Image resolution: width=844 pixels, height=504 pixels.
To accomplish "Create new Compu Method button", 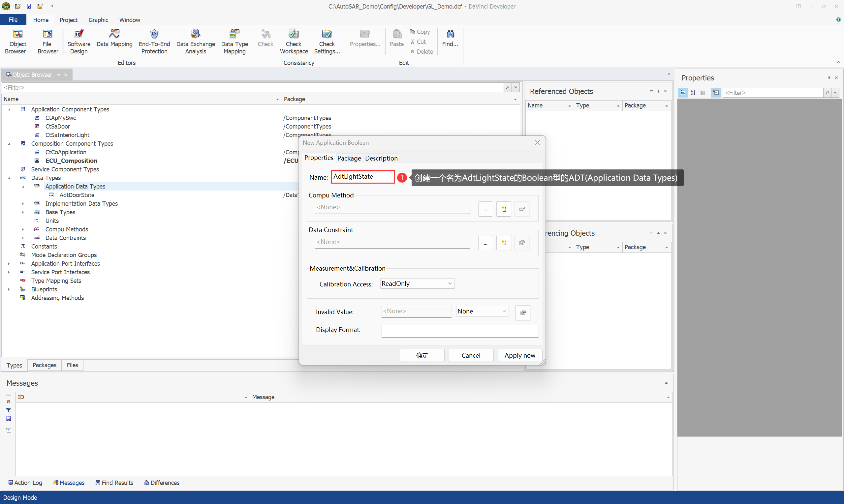I will click(x=504, y=209).
